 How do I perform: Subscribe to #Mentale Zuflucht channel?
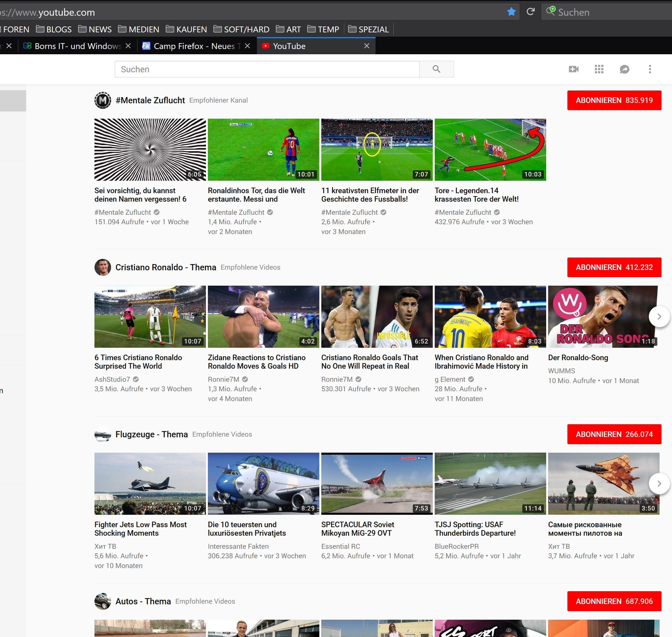pos(614,100)
